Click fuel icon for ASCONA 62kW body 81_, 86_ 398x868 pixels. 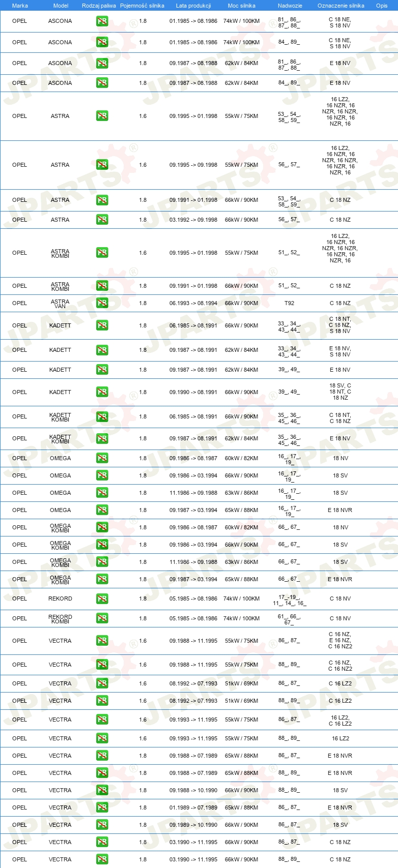(102, 64)
